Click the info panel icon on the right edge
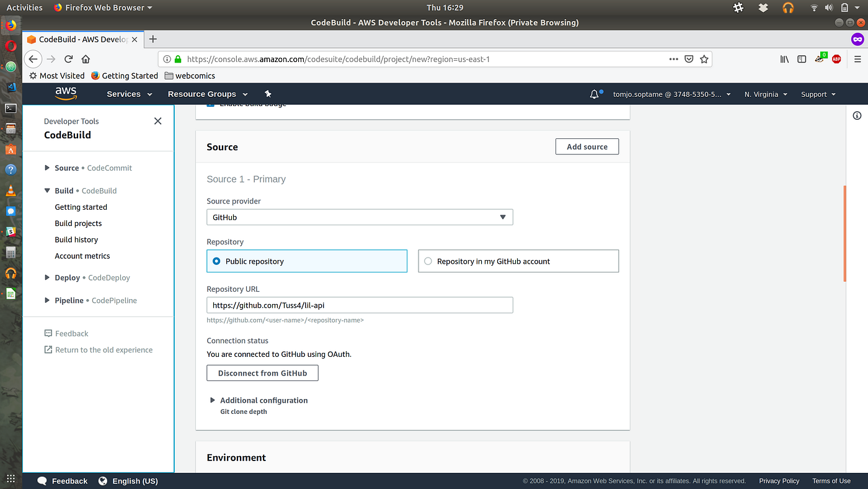868x489 pixels. (857, 115)
